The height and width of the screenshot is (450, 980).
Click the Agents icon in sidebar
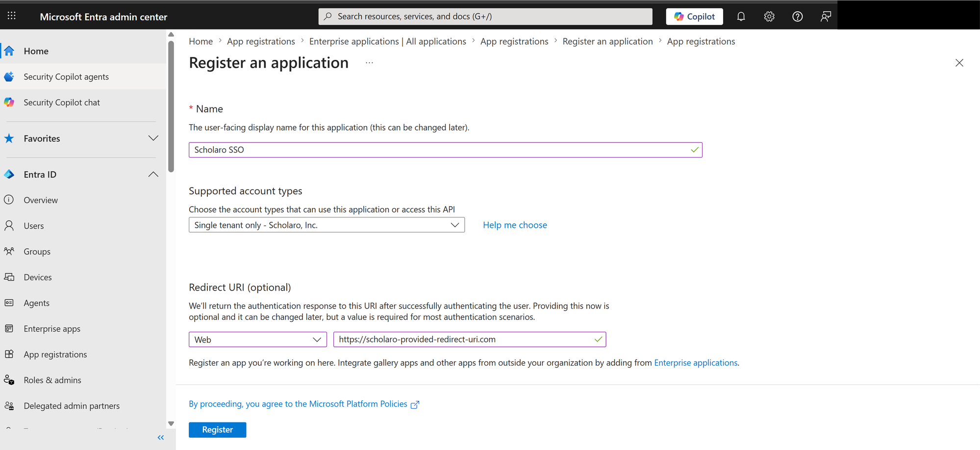click(x=9, y=303)
